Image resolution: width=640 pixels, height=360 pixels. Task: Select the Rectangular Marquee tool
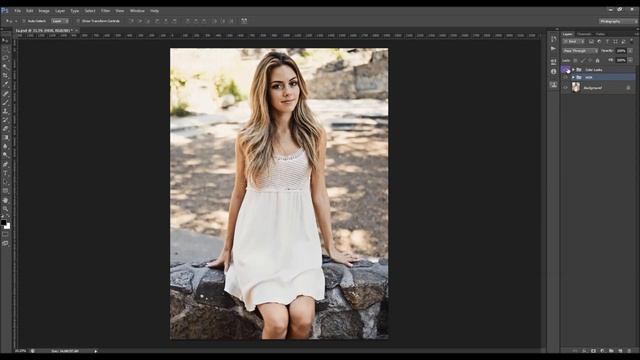(x=5, y=49)
